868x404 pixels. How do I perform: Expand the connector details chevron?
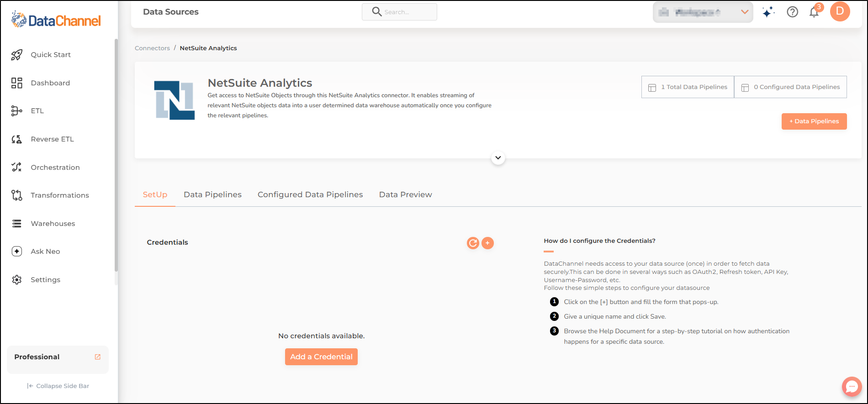pyautogui.click(x=498, y=158)
